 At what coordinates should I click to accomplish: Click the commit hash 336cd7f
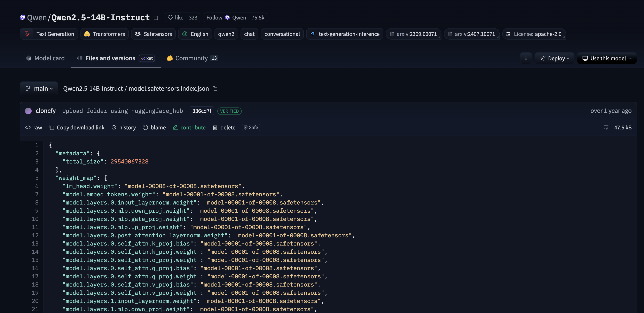(x=202, y=111)
